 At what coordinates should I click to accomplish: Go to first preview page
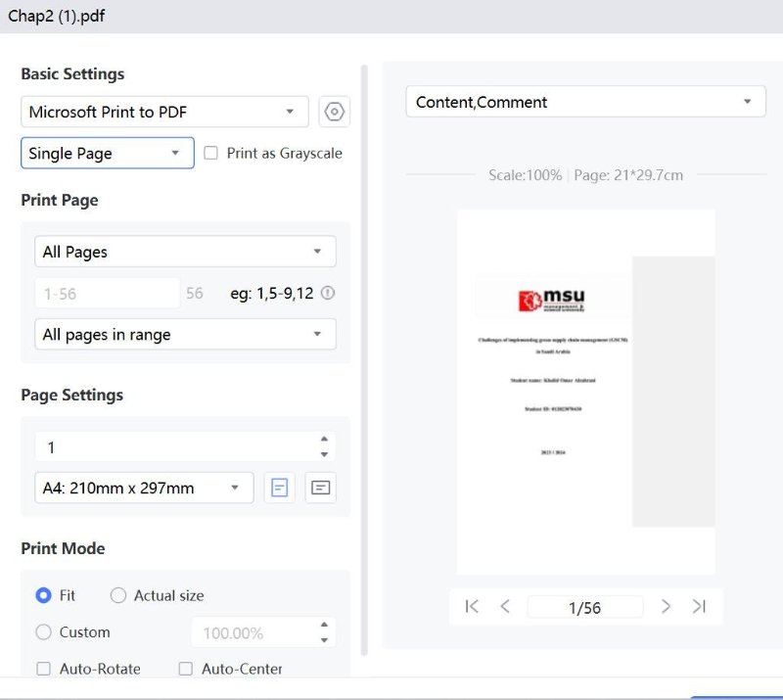[x=472, y=607]
